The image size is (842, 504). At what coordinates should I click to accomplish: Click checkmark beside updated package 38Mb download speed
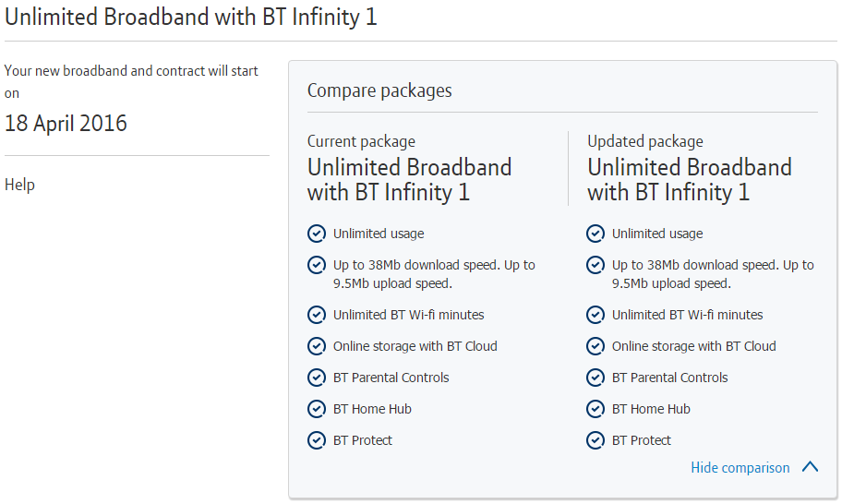tap(595, 265)
